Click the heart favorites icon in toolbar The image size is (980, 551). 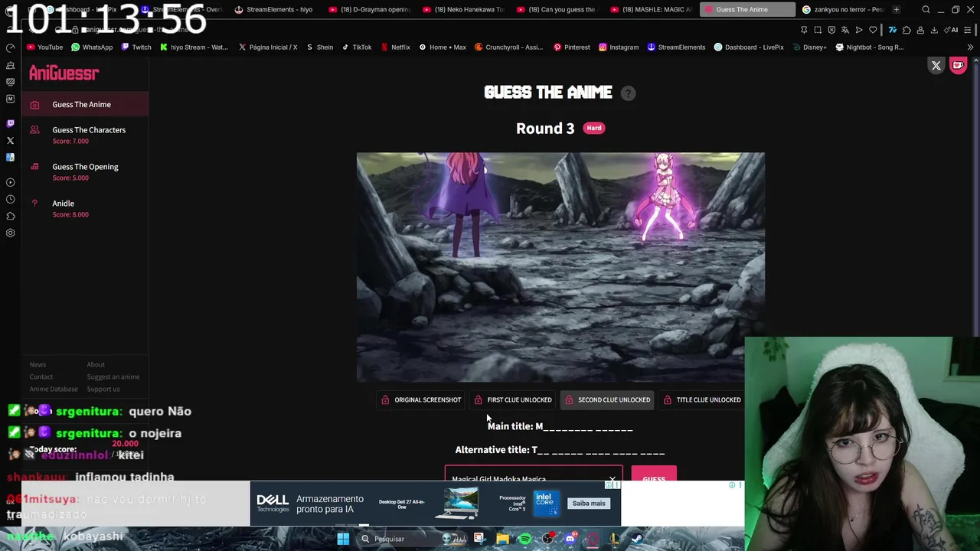pos(873,30)
